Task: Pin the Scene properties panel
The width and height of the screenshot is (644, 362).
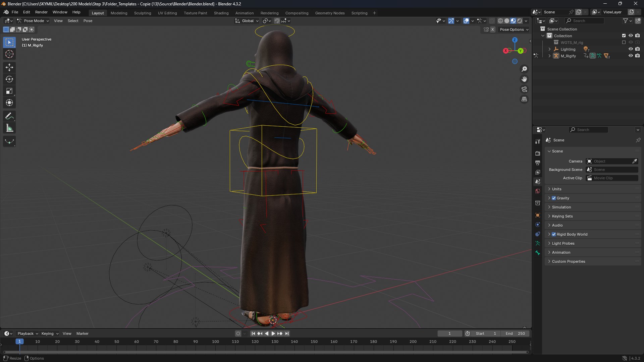Action: (x=638, y=140)
